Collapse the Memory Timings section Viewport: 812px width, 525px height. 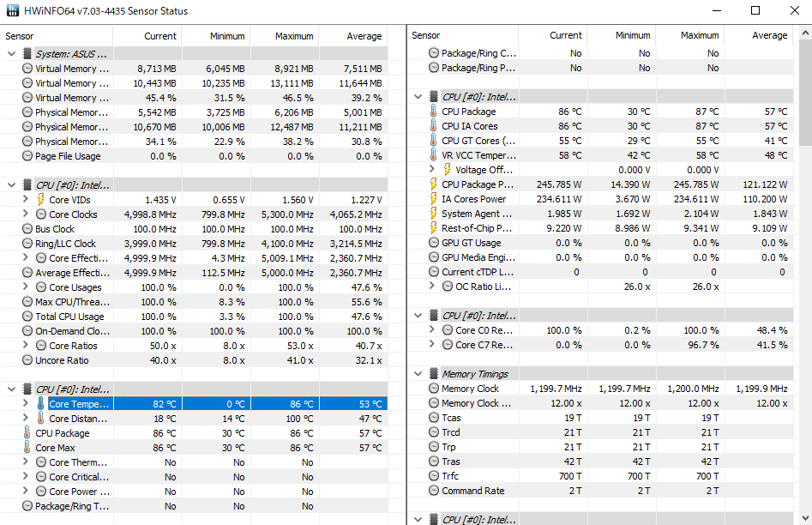(x=418, y=374)
